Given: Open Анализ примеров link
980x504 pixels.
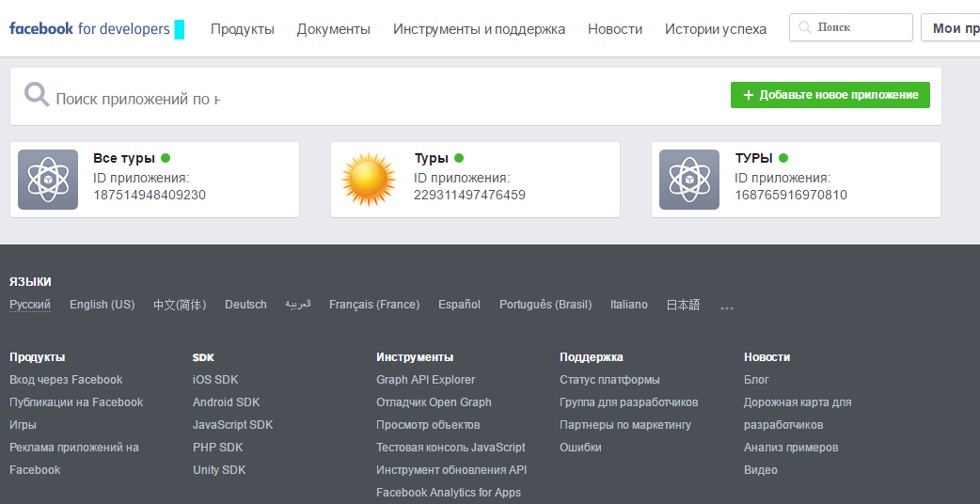Looking at the screenshot, I should tap(791, 448).
